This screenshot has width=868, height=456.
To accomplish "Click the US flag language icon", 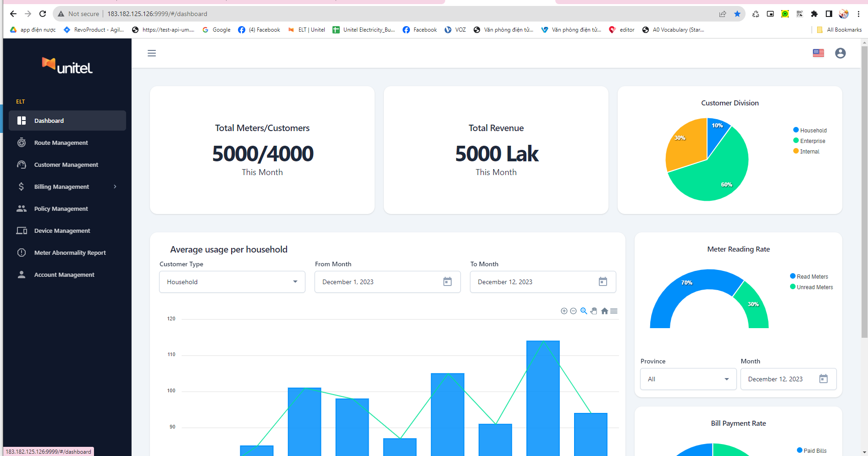I will (x=818, y=53).
